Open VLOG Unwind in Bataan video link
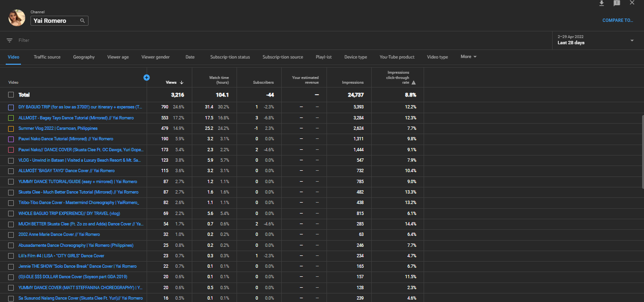The image size is (644, 302). pos(80,160)
